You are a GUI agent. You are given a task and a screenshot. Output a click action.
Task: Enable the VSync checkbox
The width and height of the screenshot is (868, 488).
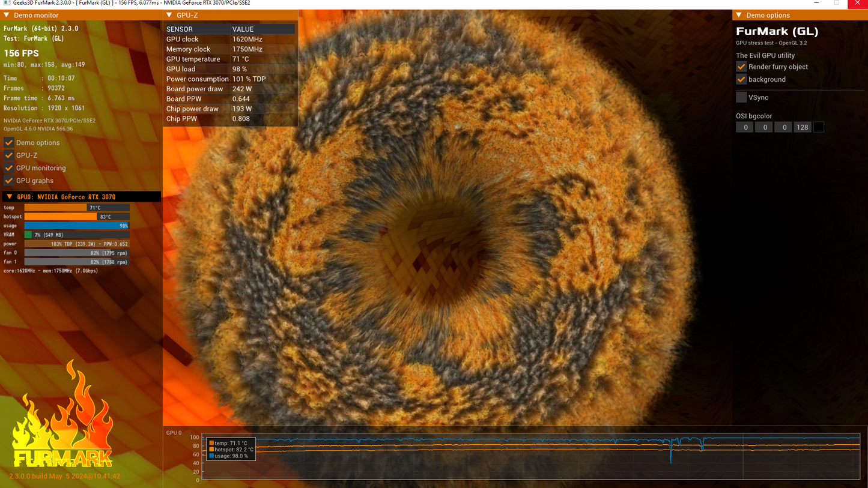coord(741,97)
